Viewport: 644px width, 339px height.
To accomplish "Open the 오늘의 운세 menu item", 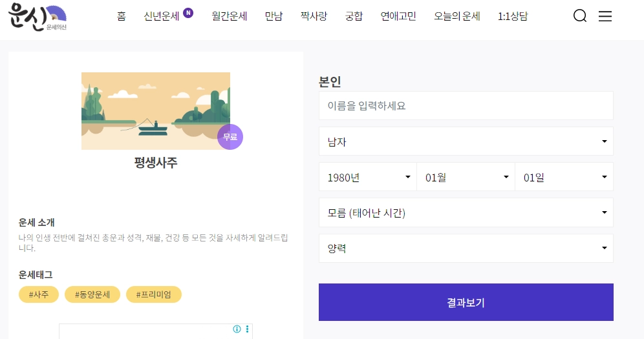I will pyautogui.click(x=456, y=16).
